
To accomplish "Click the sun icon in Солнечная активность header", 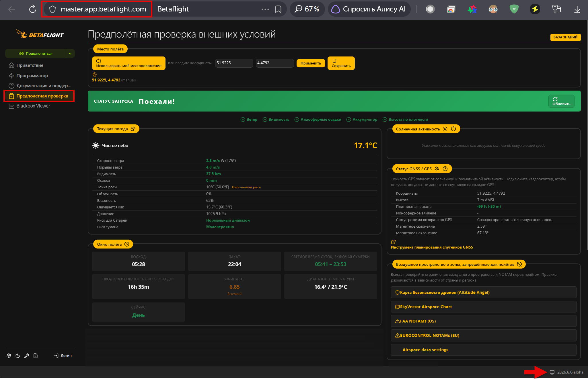I will (x=445, y=129).
